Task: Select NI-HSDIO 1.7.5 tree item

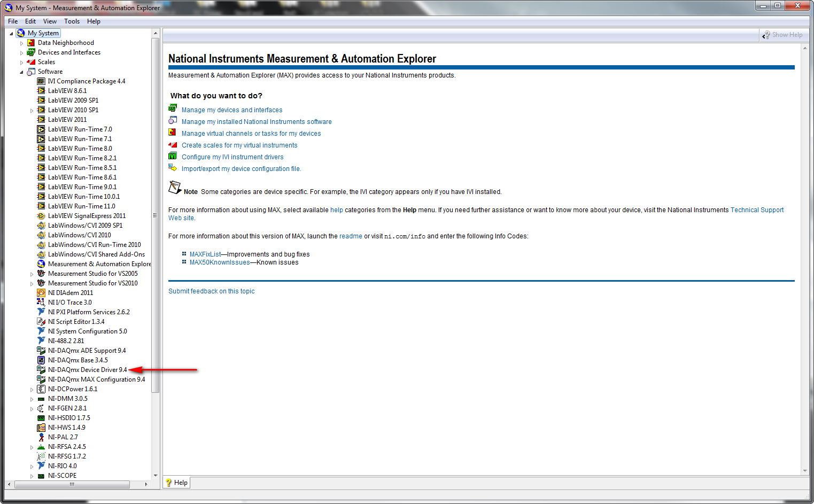Action: (69, 418)
